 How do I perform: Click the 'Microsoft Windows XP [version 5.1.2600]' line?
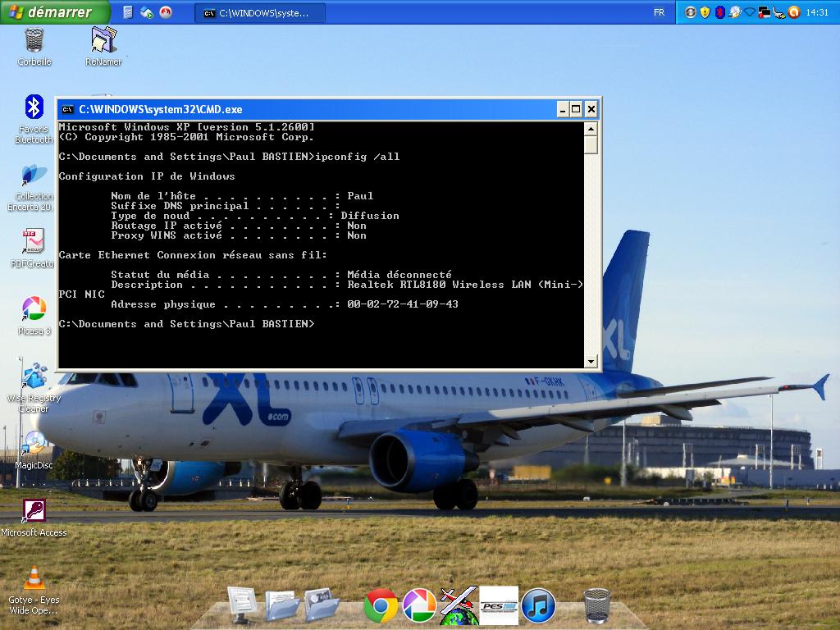click(x=186, y=127)
